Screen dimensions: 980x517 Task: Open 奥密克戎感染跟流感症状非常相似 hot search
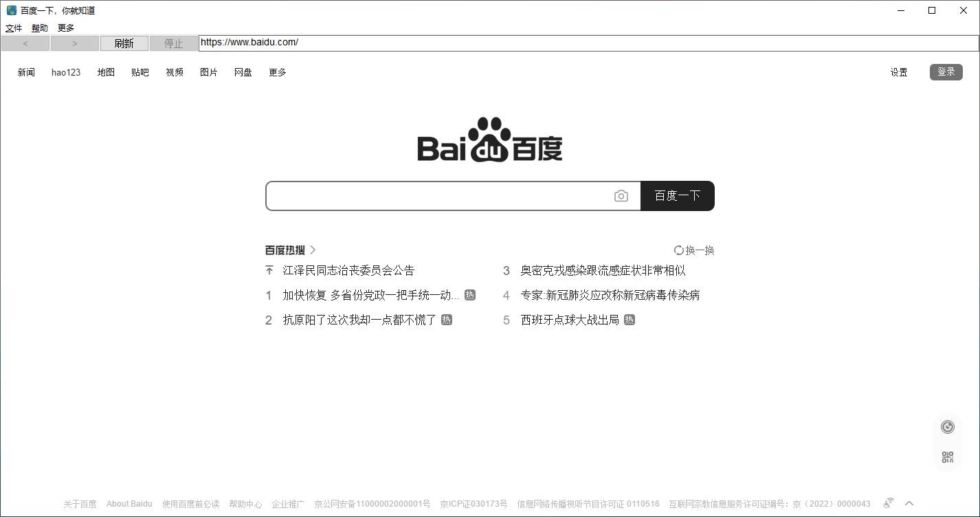tap(603, 270)
